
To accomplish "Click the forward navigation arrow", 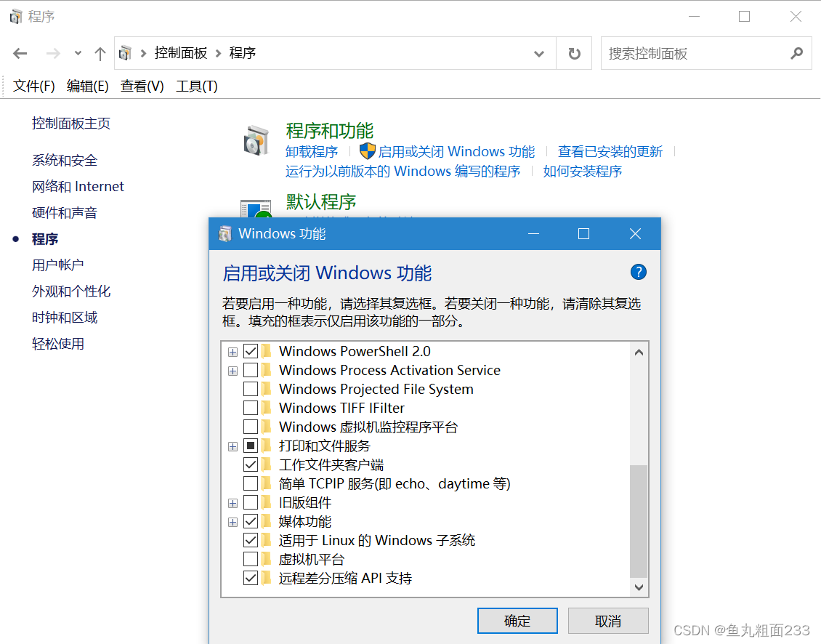I will [x=53, y=54].
